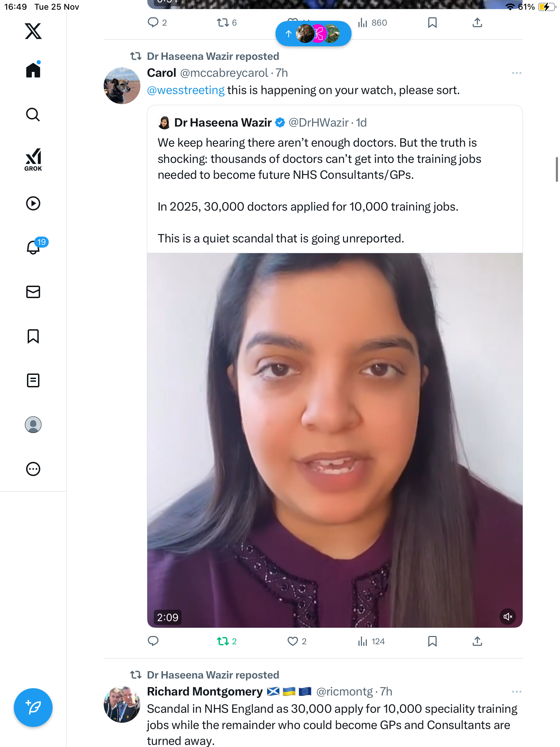Open the @wesstreeting mention link
Image resolution: width=560 pixels, height=747 pixels.
coord(186,90)
